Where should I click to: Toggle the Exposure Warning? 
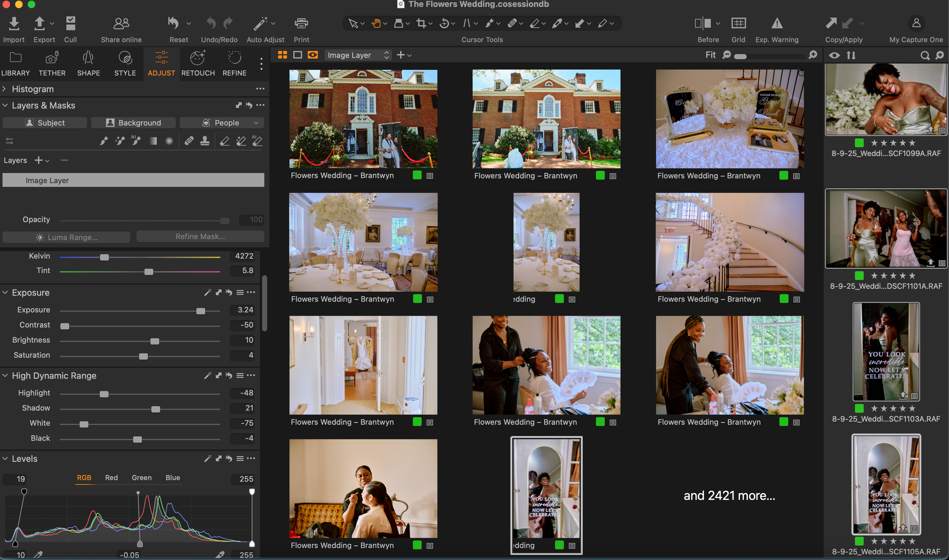[777, 23]
